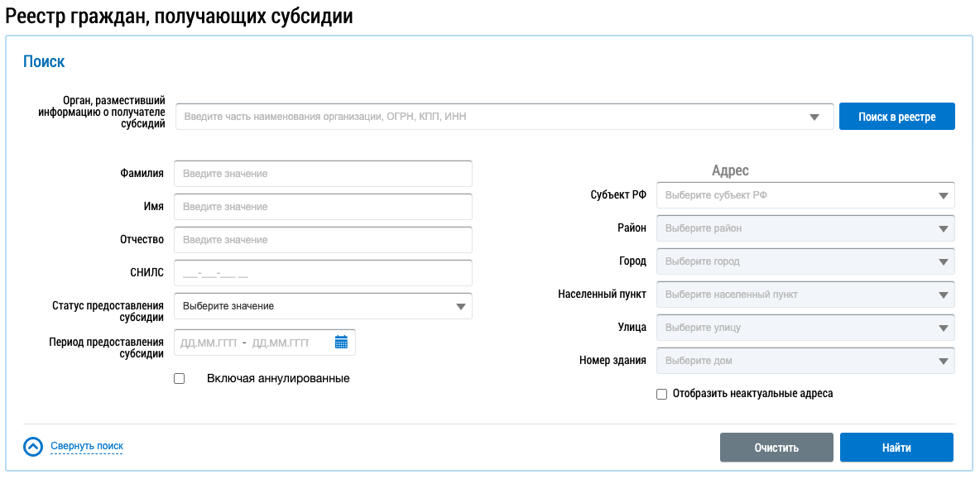Select the 'Отчество' input field
Screen dimensions: 980x484
click(x=323, y=240)
